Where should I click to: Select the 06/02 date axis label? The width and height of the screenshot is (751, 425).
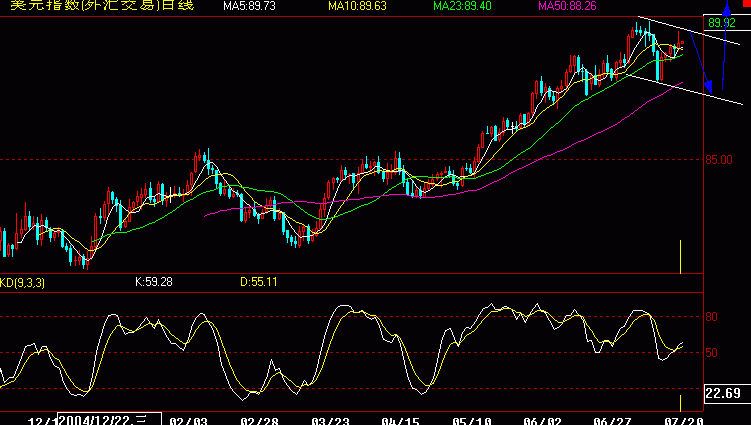pos(542,421)
